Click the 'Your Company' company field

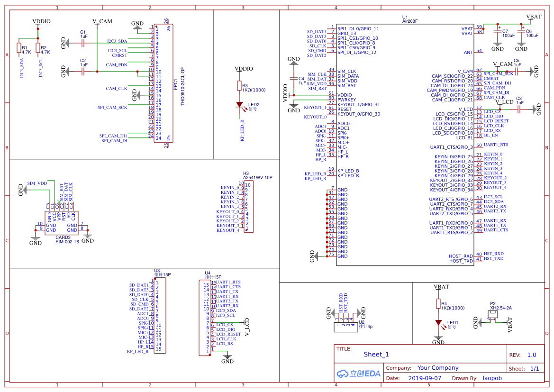click(x=438, y=368)
